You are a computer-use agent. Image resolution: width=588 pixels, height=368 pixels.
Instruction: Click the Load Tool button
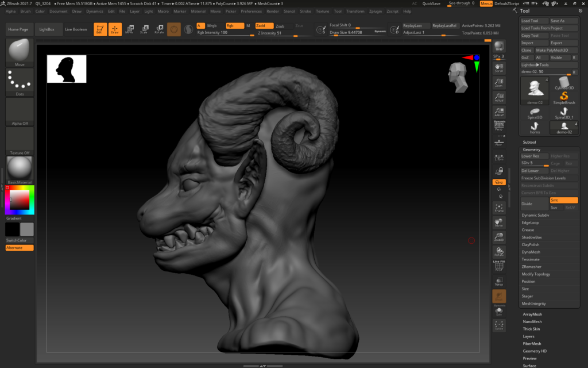(535, 21)
